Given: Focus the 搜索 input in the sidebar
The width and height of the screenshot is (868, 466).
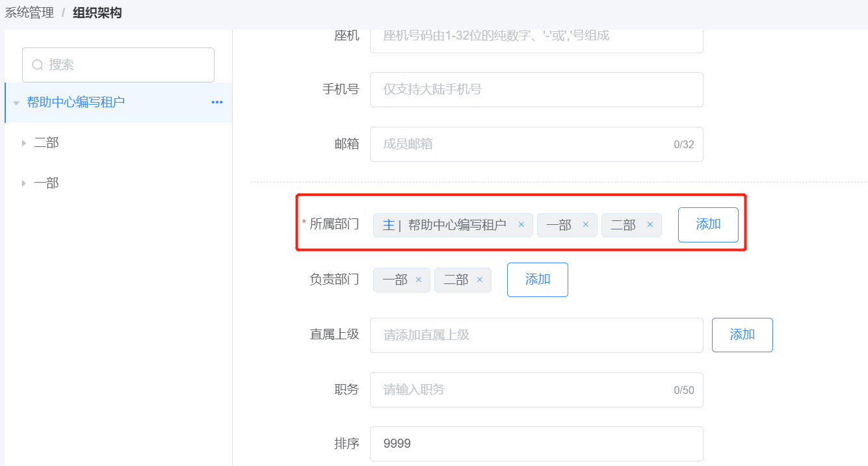Looking at the screenshot, I should click(118, 65).
